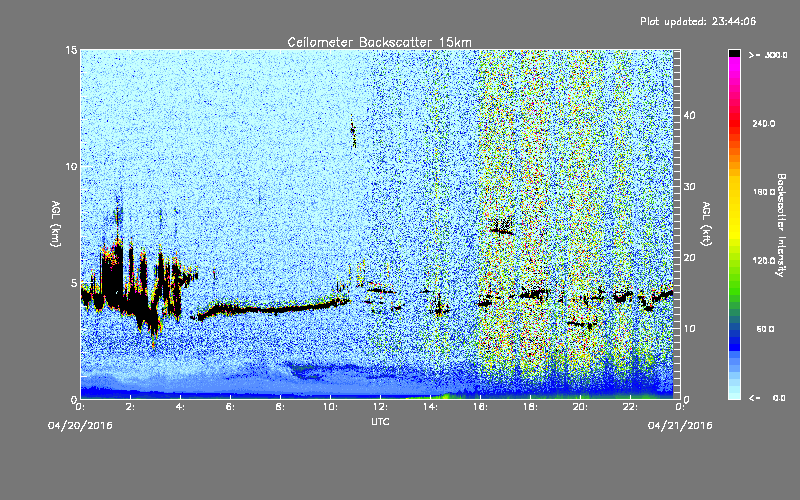Image resolution: width=800 pixels, height=500 pixels.
Task: Click the '20' kft right axis tick
Action: pyautogui.click(x=689, y=257)
